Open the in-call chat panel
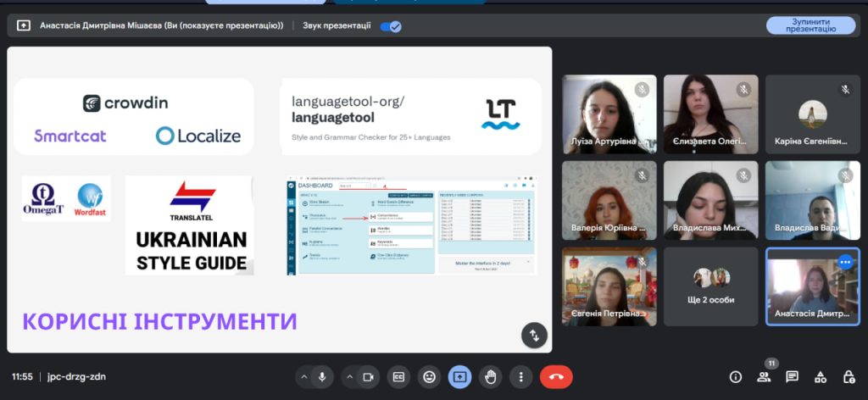868x400 pixels. pyautogui.click(x=792, y=377)
